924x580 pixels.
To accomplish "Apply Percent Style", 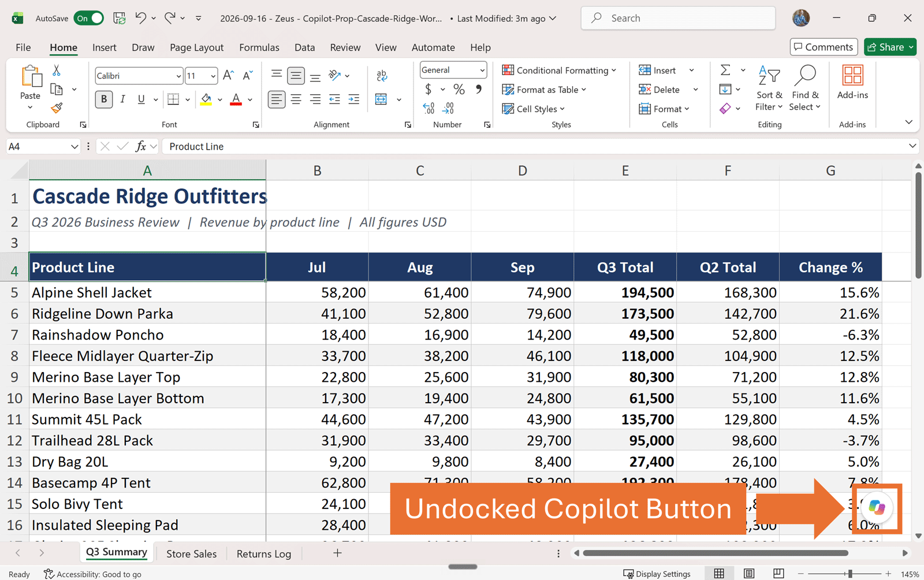I will coord(459,89).
